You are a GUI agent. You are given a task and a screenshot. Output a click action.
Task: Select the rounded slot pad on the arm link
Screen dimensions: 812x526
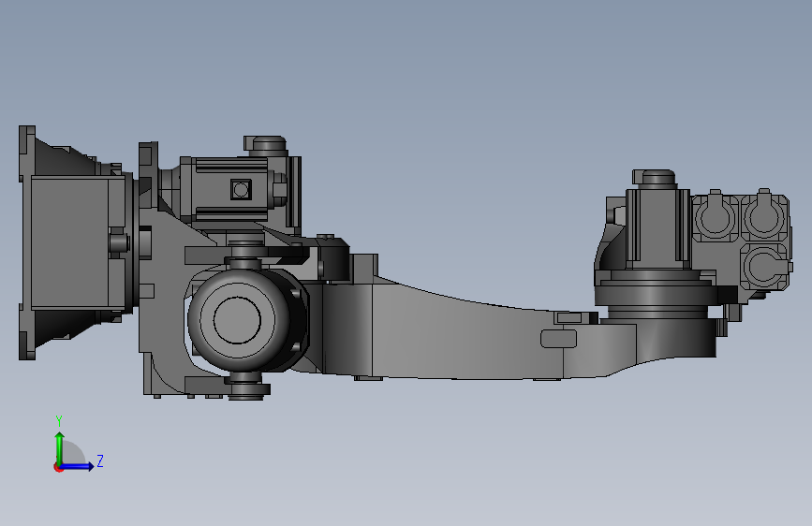coord(559,339)
